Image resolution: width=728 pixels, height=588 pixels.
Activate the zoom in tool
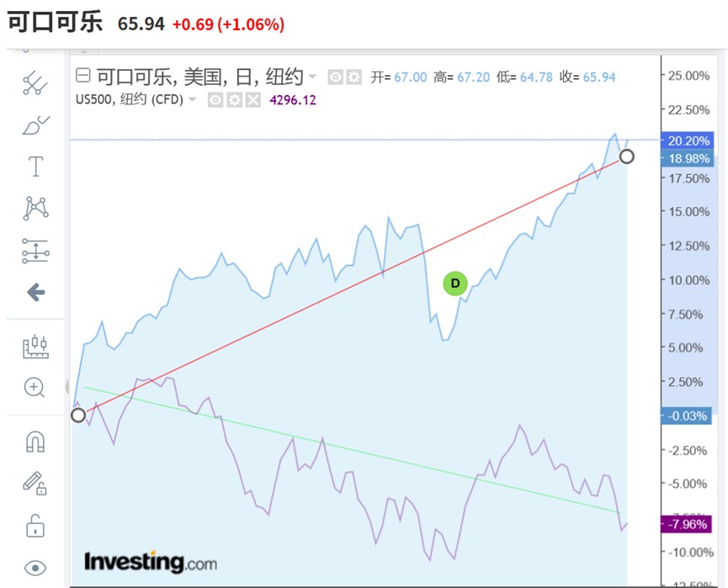coord(35,387)
